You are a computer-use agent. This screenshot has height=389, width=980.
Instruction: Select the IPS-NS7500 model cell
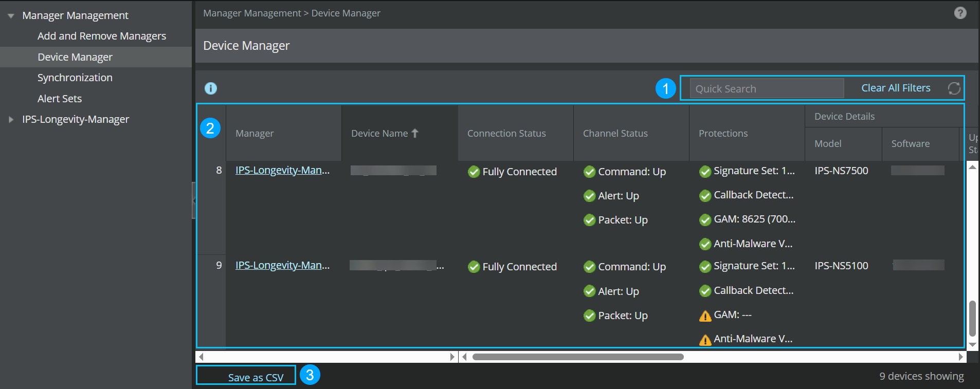pyautogui.click(x=841, y=171)
